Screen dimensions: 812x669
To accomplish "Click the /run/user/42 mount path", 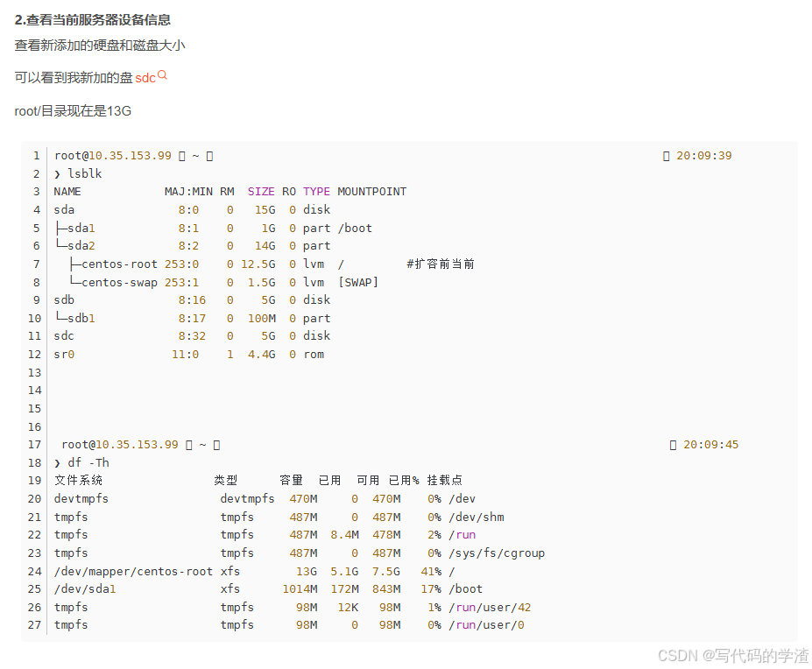I will 490,608.
